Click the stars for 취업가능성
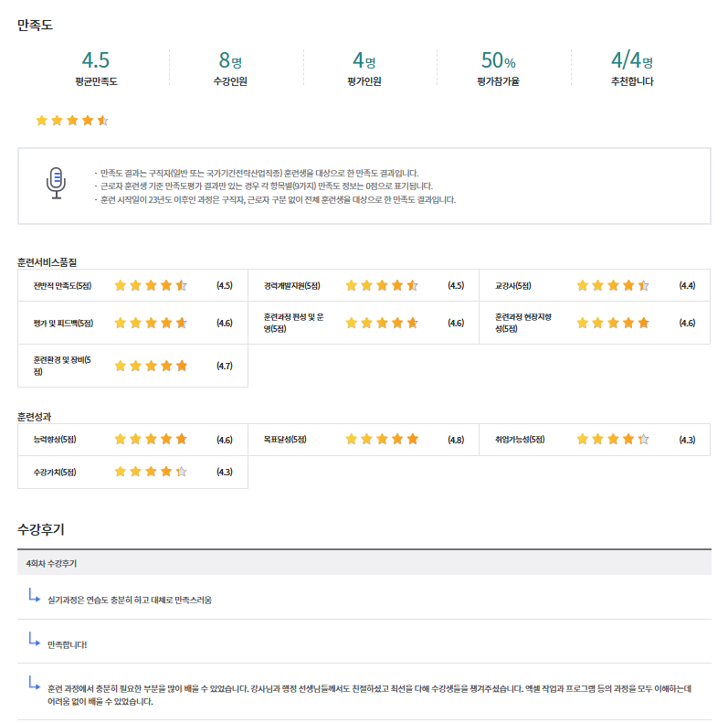 point(613,440)
